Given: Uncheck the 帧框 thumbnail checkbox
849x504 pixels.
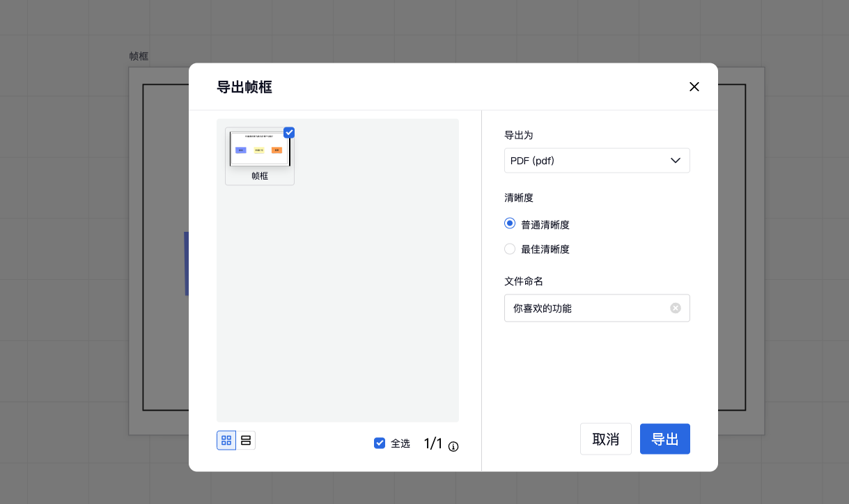Looking at the screenshot, I should coord(289,132).
